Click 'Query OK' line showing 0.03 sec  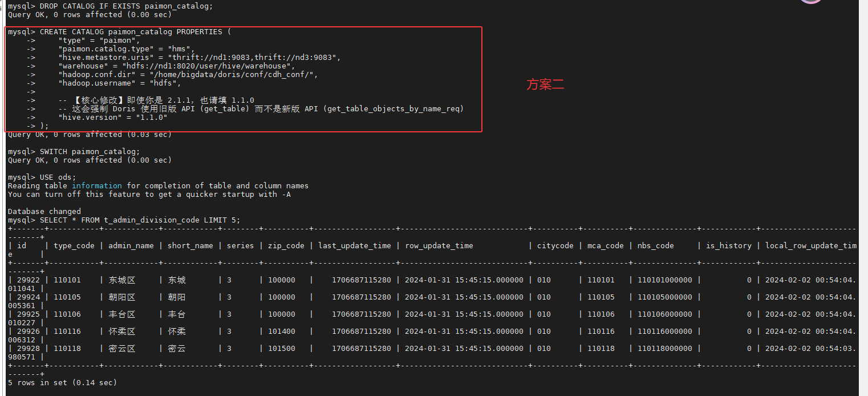[90, 135]
